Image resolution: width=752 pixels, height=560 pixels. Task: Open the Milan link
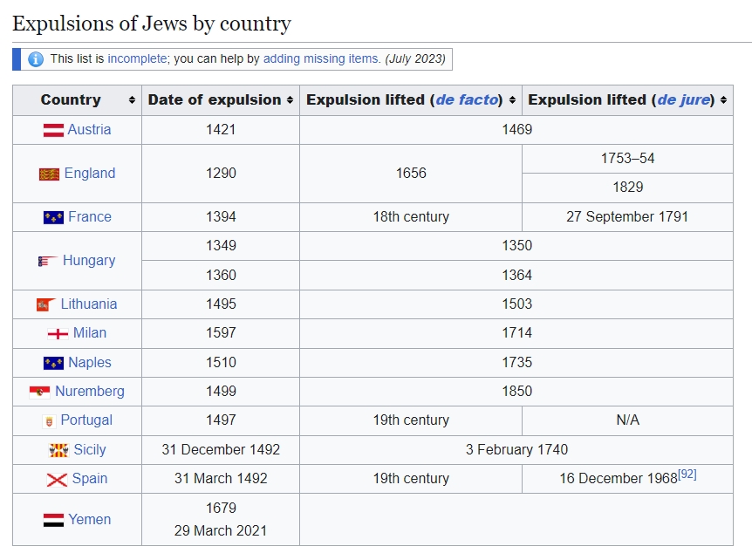point(90,332)
